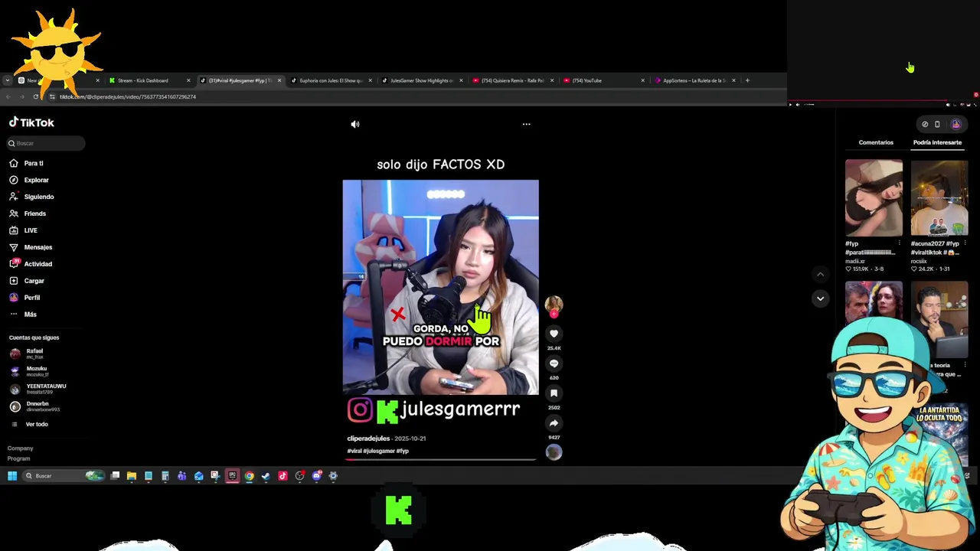Reload page with browser refresh icon
980x551 pixels.
[35, 97]
